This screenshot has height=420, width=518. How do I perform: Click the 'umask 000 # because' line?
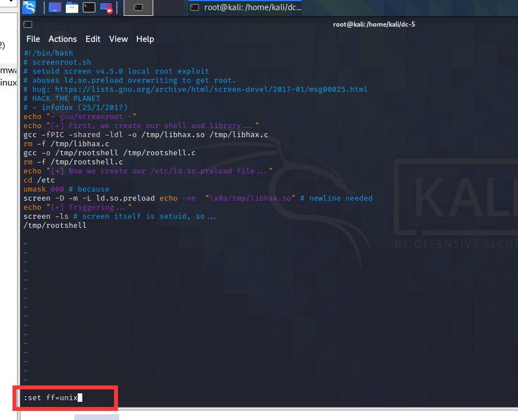pyautogui.click(x=66, y=189)
